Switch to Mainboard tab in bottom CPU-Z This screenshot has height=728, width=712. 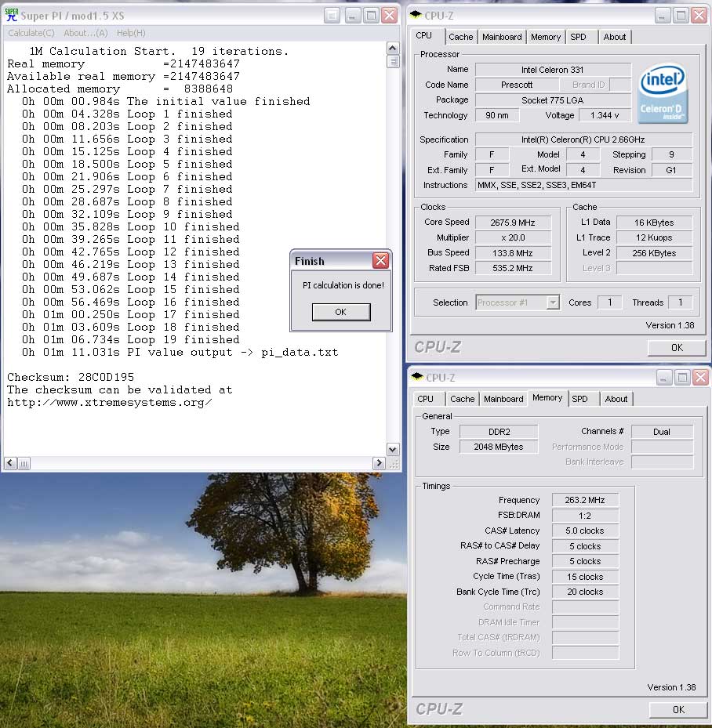tap(503, 399)
